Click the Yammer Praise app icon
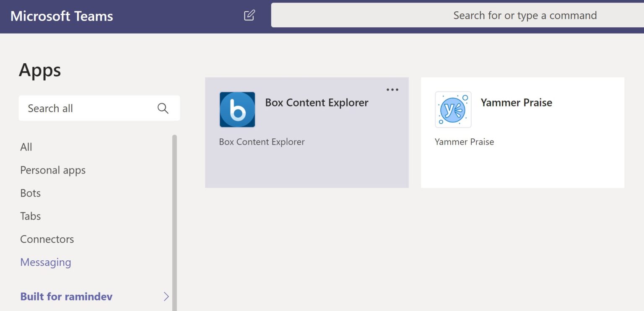This screenshot has width=644, height=311. 453,109
